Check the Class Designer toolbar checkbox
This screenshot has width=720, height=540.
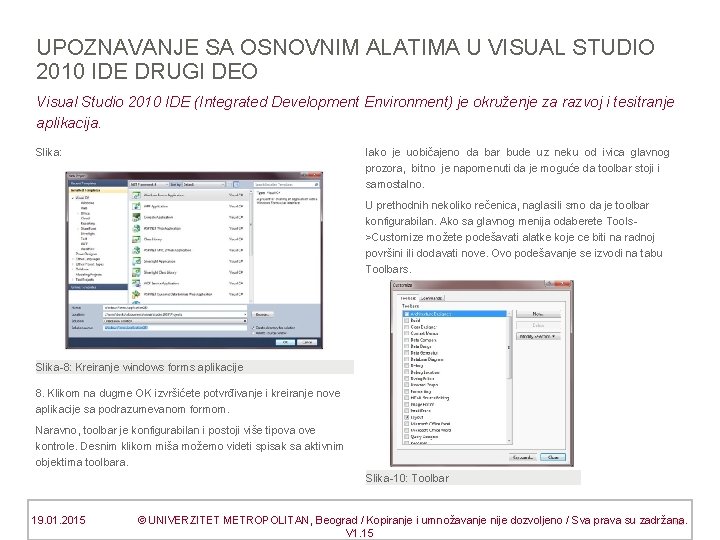406,327
